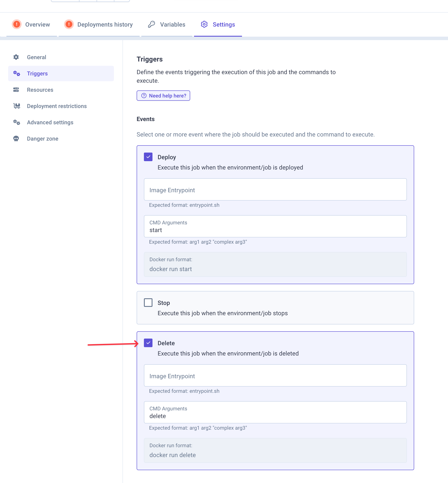Image resolution: width=448 pixels, height=483 pixels.
Task: Open Advanced settings section
Action: click(61, 122)
